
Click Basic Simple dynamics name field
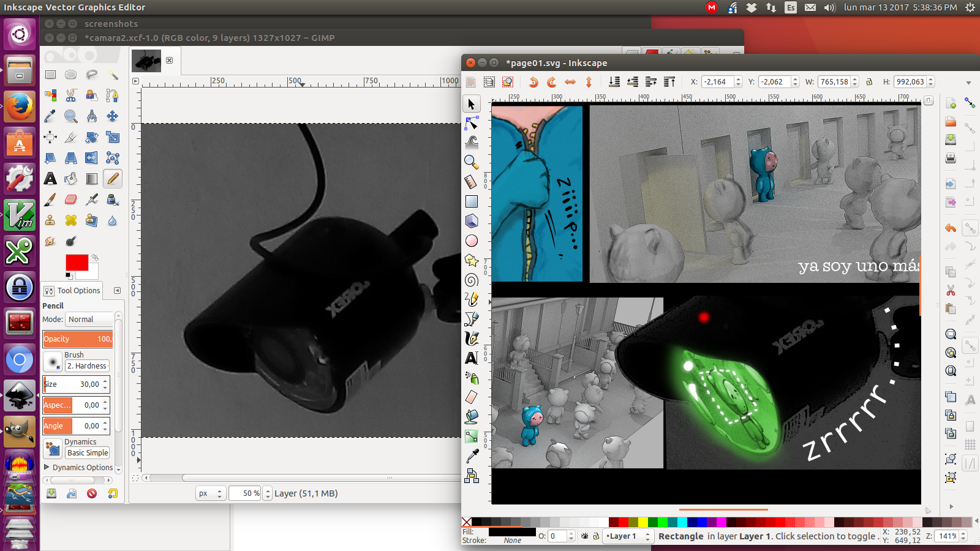88,453
